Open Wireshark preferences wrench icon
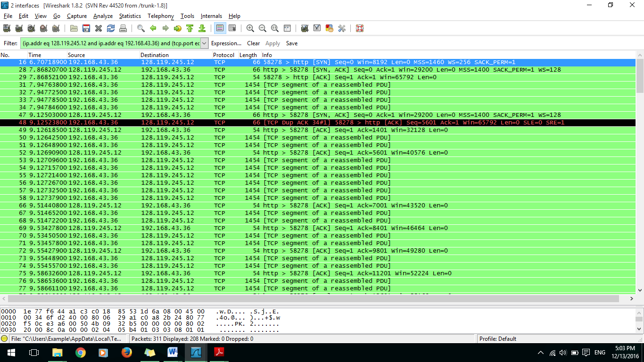The width and height of the screenshot is (644, 362). coord(342,28)
